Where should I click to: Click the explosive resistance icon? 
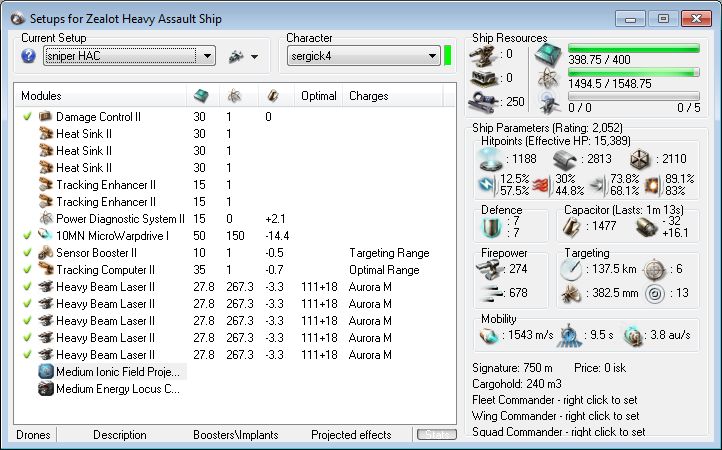point(653,185)
